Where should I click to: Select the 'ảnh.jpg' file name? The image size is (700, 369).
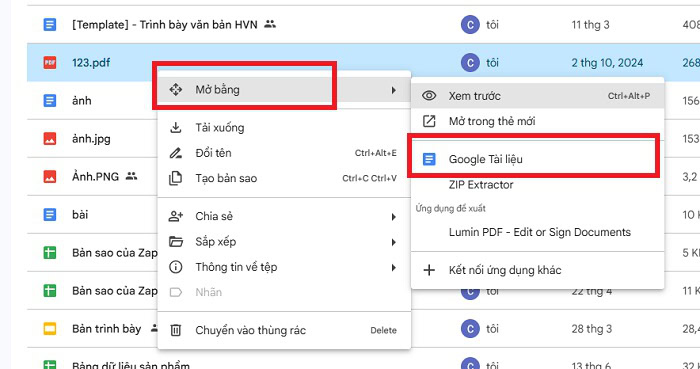pyautogui.click(x=91, y=139)
